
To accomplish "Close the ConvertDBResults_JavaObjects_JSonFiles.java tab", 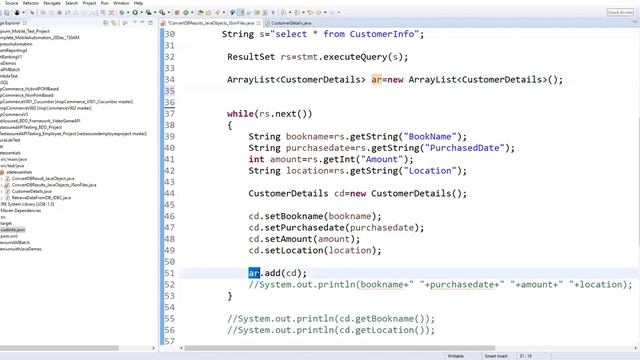I will (x=258, y=23).
